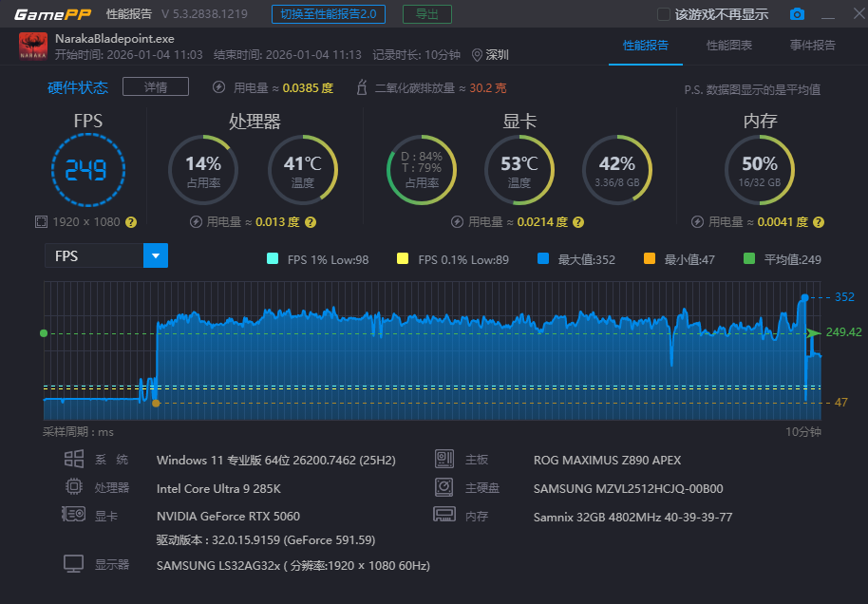Toggle the FPS 1% Low legend series

click(x=274, y=259)
